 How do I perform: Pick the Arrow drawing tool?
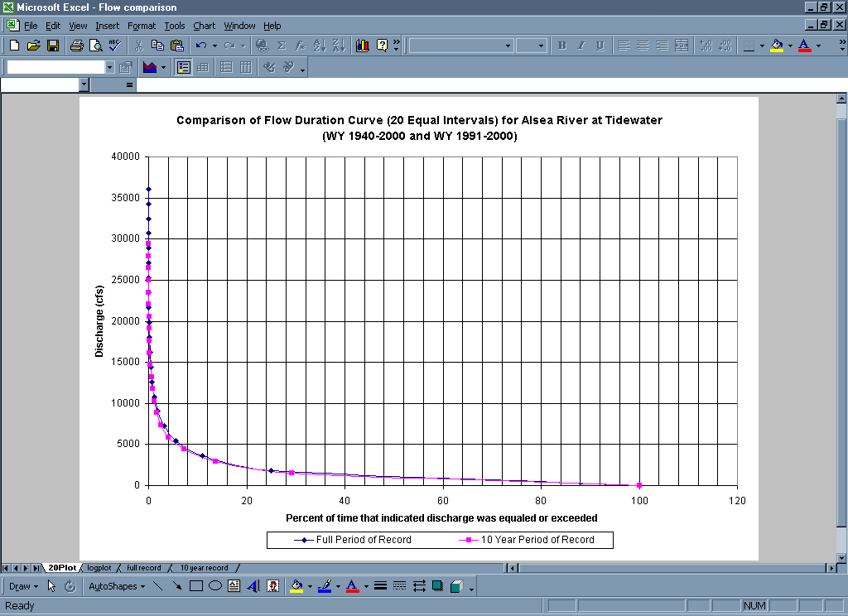(x=177, y=586)
